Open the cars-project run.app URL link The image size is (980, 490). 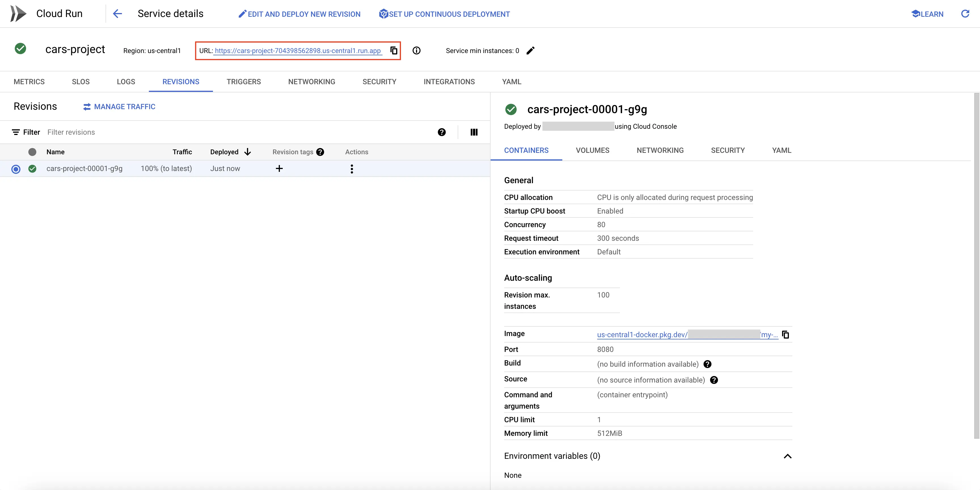(x=297, y=50)
